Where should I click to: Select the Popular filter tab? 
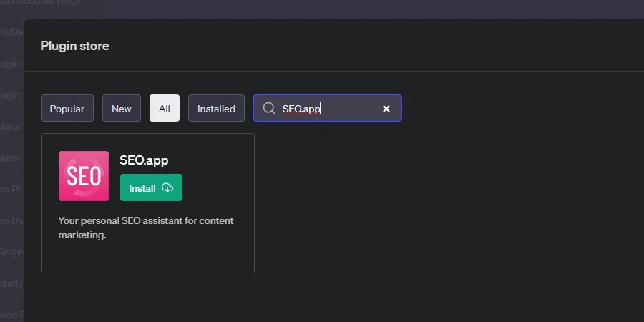click(x=67, y=109)
